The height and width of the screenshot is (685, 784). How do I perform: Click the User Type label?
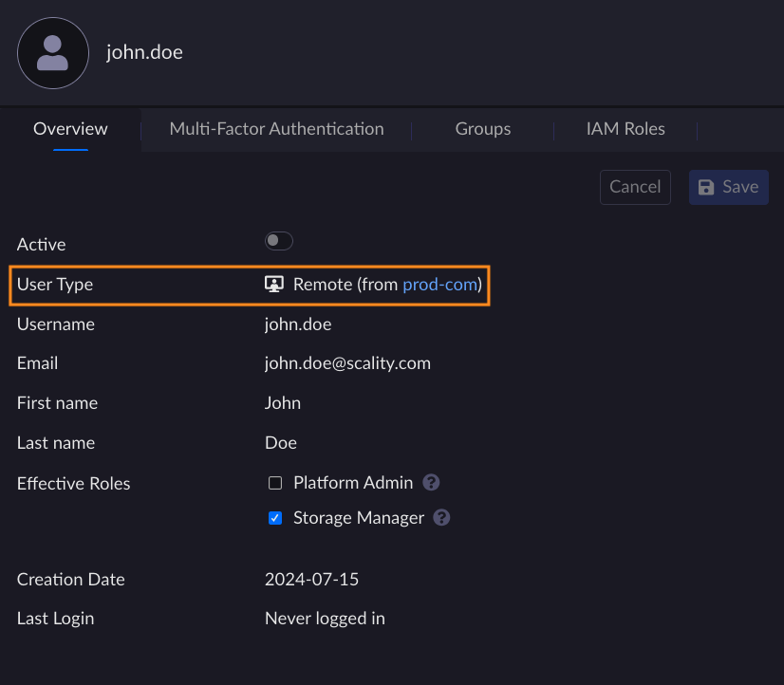55,285
